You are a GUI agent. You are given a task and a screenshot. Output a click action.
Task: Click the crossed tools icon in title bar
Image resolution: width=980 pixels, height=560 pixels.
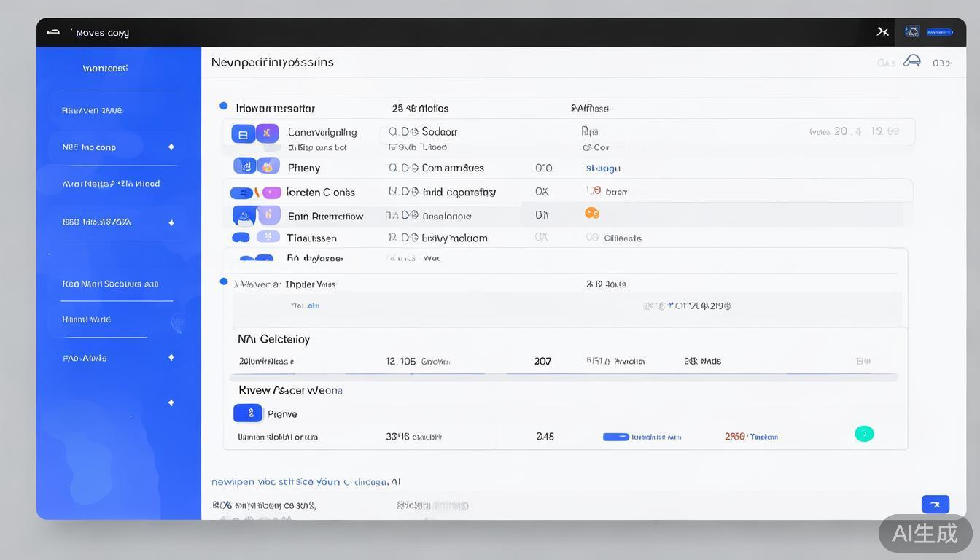[x=882, y=31]
